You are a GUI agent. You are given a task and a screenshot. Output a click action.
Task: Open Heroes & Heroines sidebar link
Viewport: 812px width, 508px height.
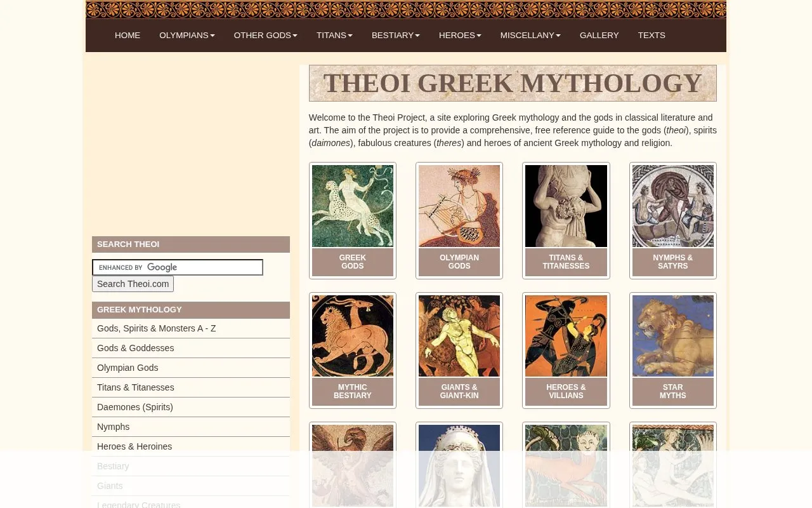click(x=191, y=446)
